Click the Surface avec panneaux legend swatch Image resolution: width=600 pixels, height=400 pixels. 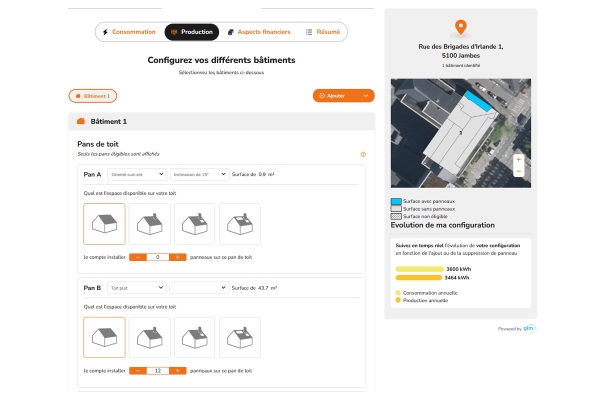point(396,201)
